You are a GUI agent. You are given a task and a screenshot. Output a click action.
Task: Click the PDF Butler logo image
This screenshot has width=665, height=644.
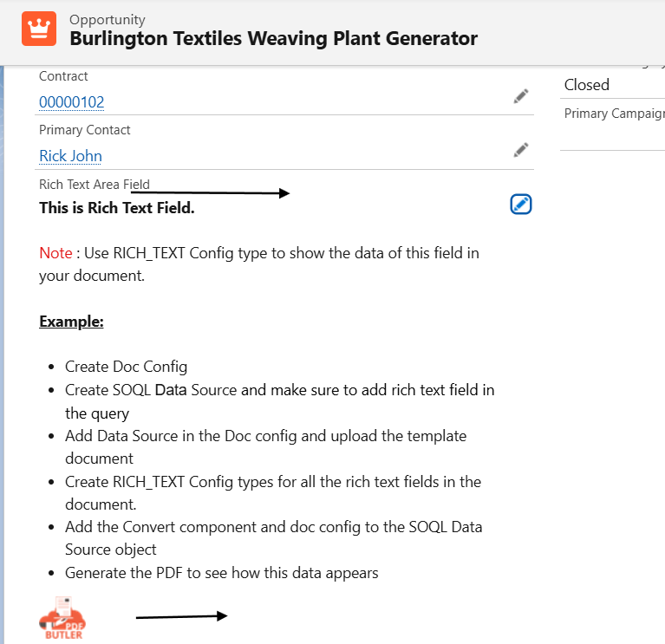[62, 617]
